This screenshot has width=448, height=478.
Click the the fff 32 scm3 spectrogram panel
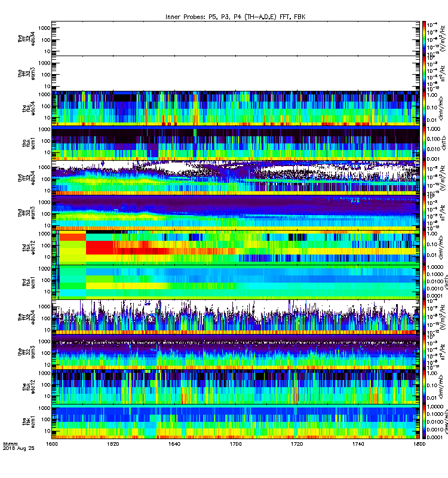[x=235, y=352]
